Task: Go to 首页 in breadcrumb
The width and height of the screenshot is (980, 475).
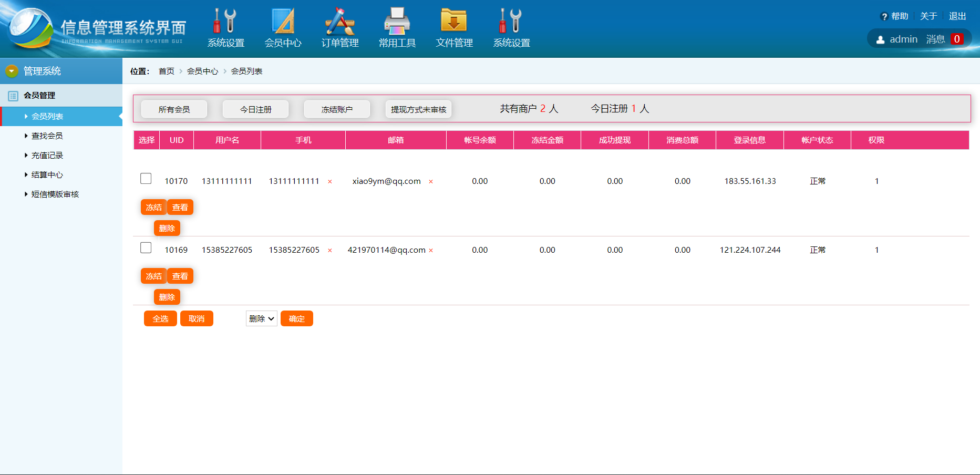Action: (x=167, y=71)
